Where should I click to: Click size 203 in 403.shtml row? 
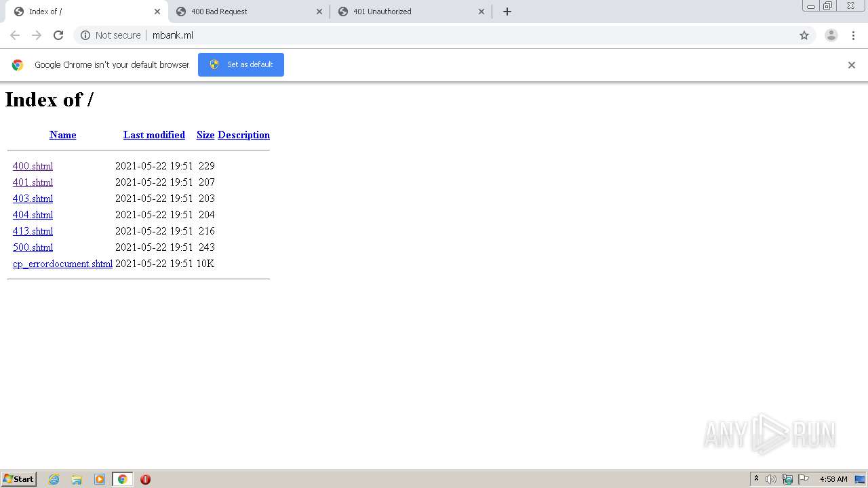click(206, 199)
